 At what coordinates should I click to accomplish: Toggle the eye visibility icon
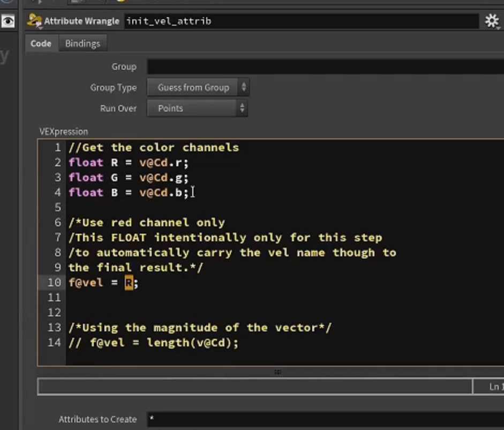7,21
